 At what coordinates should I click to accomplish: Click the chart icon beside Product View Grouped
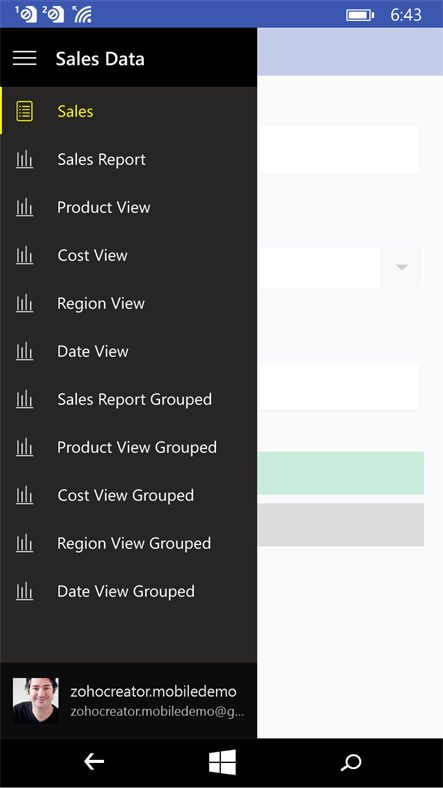(24, 447)
